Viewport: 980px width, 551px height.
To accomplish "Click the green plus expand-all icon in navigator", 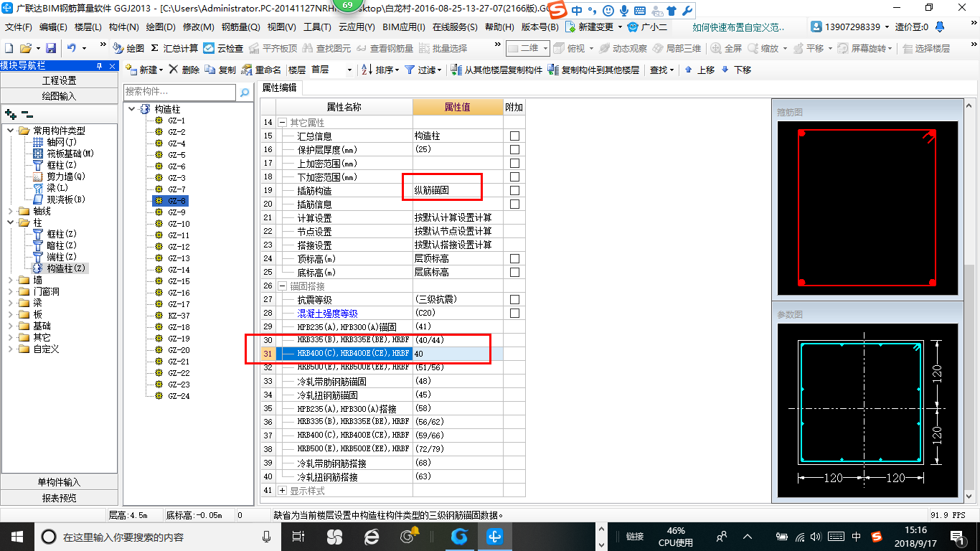I will coord(10,113).
